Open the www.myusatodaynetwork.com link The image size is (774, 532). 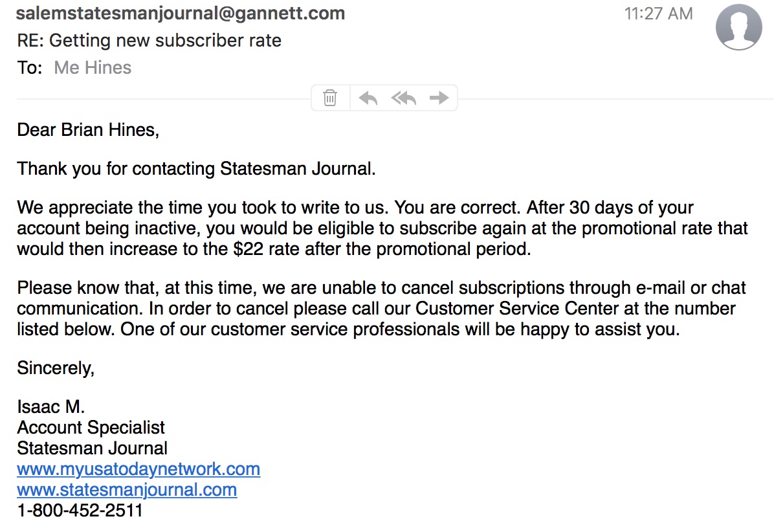click(138, 469)
